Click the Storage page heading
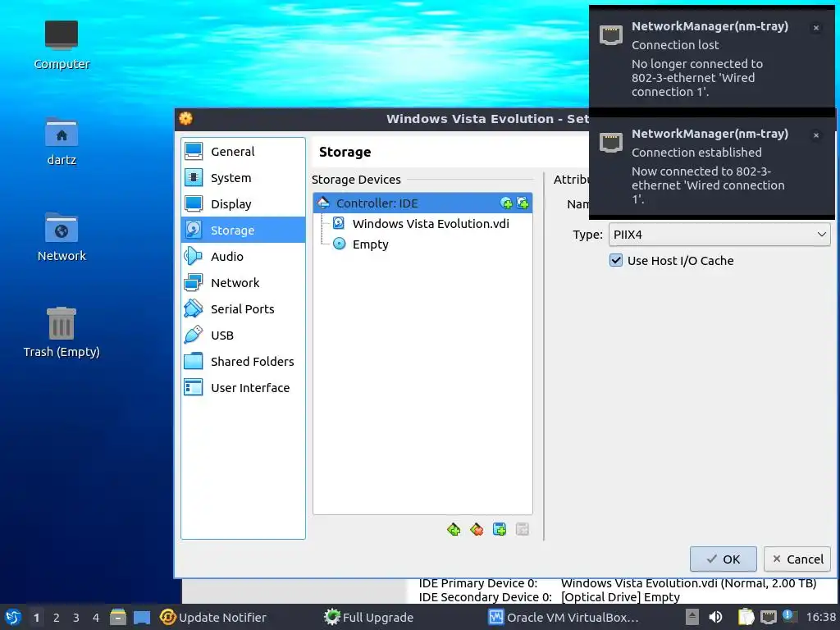This screenshot has width=840, height=630. point(345,152)
